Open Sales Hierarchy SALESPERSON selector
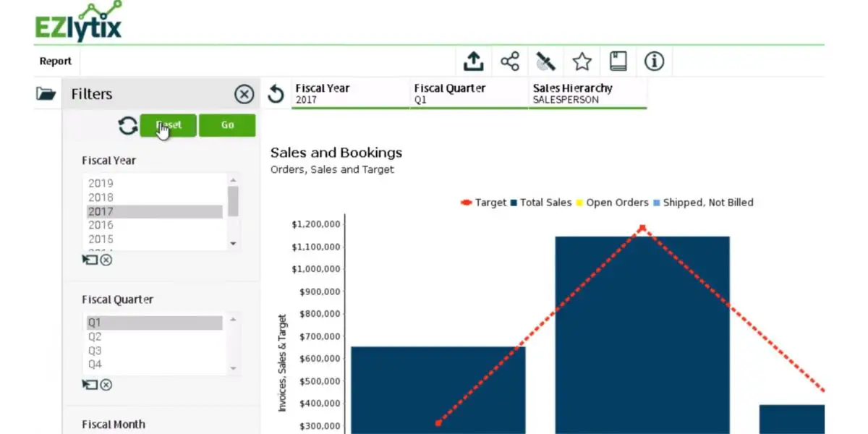Image resolution: width=868 pixels, height=434 pixels. click(x=588, y=94)
